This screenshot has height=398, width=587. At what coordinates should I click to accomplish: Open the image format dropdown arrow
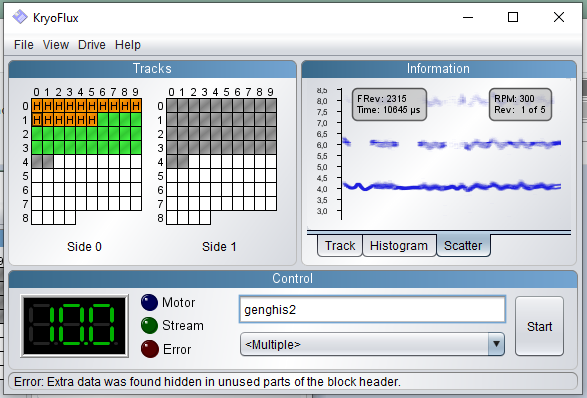pyautogui.click(x=496, y=344)
